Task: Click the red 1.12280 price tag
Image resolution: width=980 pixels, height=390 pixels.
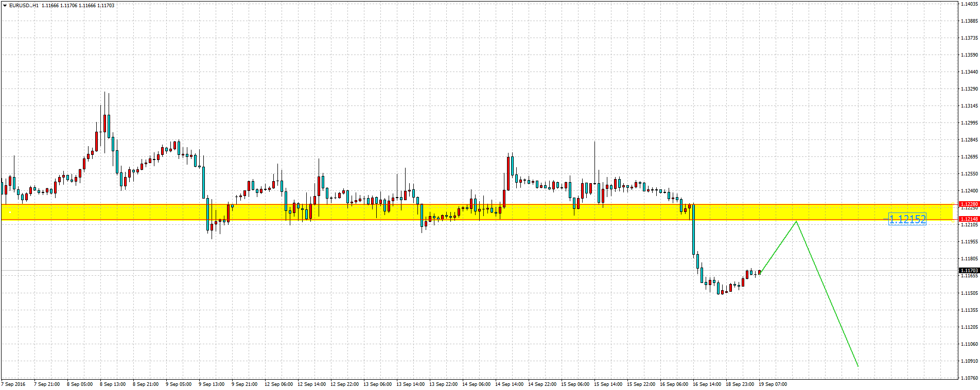Action: tap(969, 204)
